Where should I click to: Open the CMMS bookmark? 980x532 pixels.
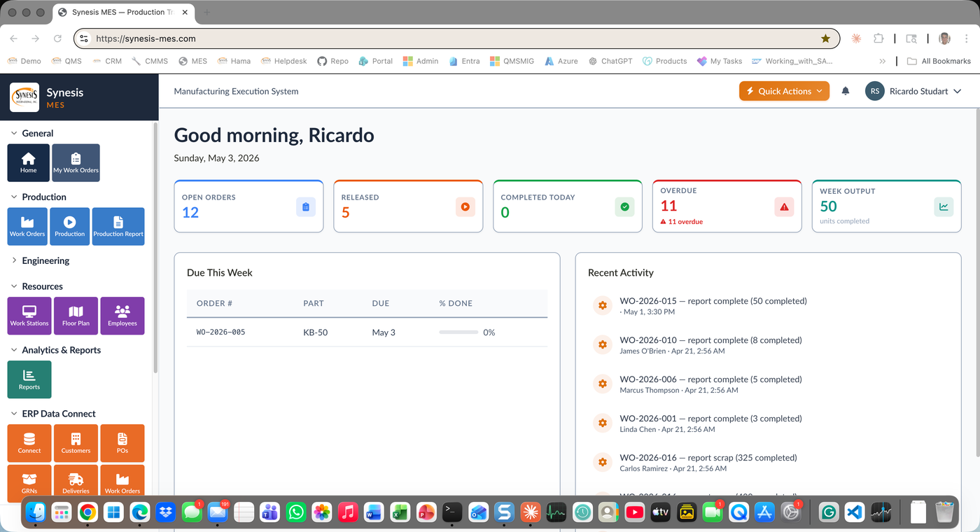click(150, 61)
